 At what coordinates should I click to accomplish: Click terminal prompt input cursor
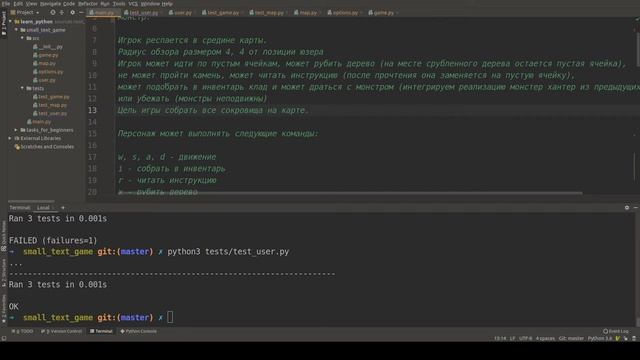pos(170,317)
